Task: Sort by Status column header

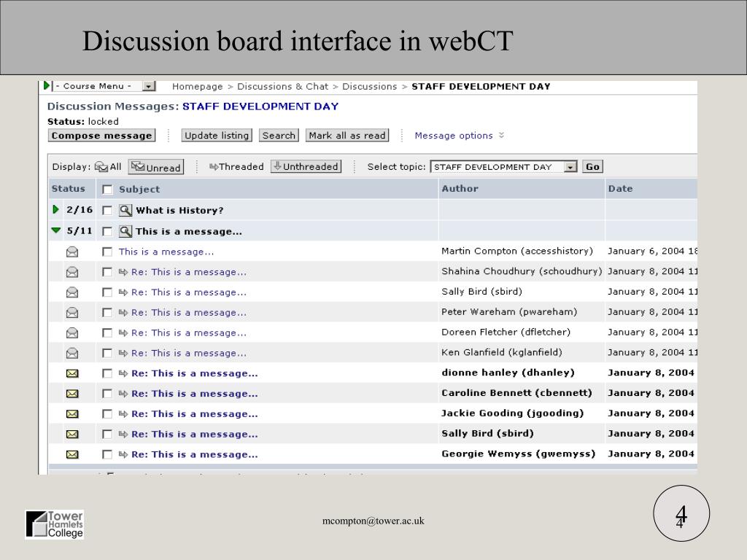Action: click(x=68, y=189)
